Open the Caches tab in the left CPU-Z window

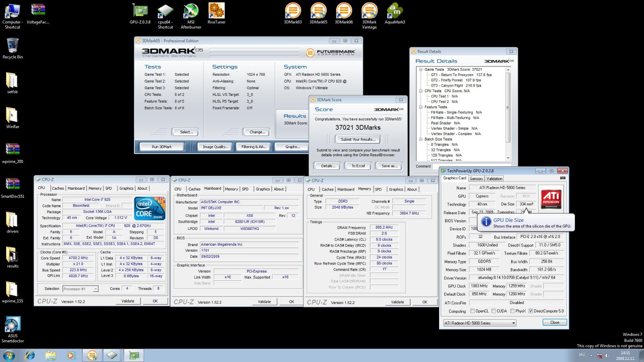tap(58, 188)
